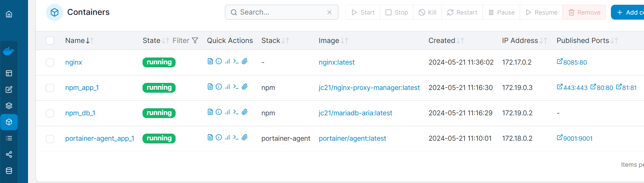Sort containers by IP Address column
Screen dimensions: 644x183
[524, 41]
